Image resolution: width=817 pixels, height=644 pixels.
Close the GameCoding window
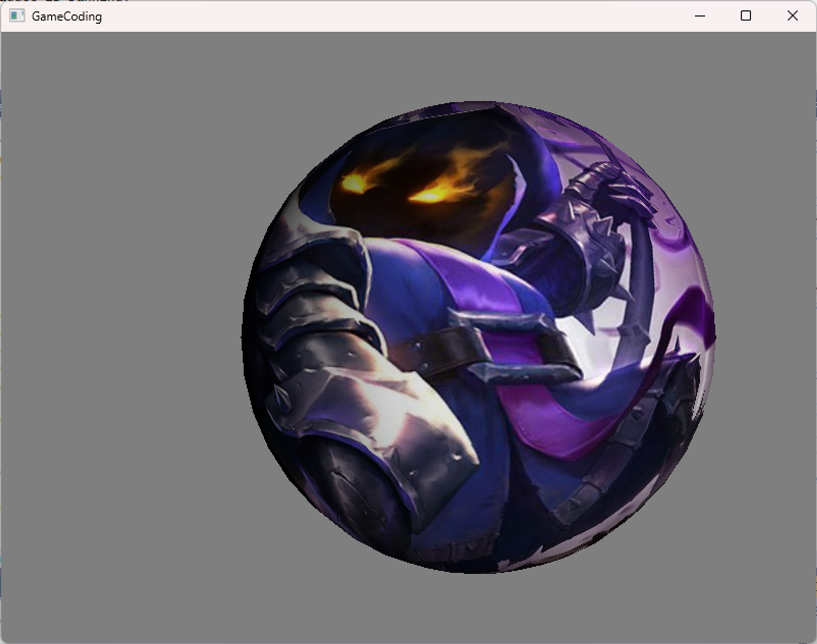(x=792, y=16)
